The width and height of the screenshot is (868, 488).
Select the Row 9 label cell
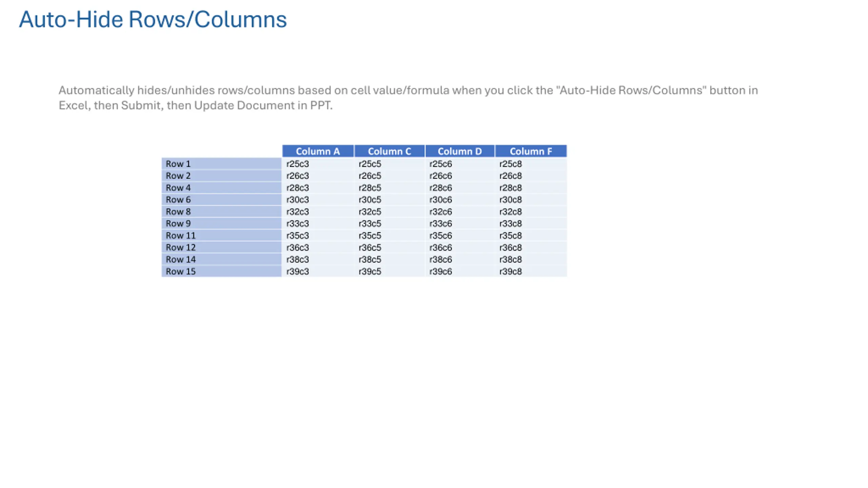click(221, 223)
